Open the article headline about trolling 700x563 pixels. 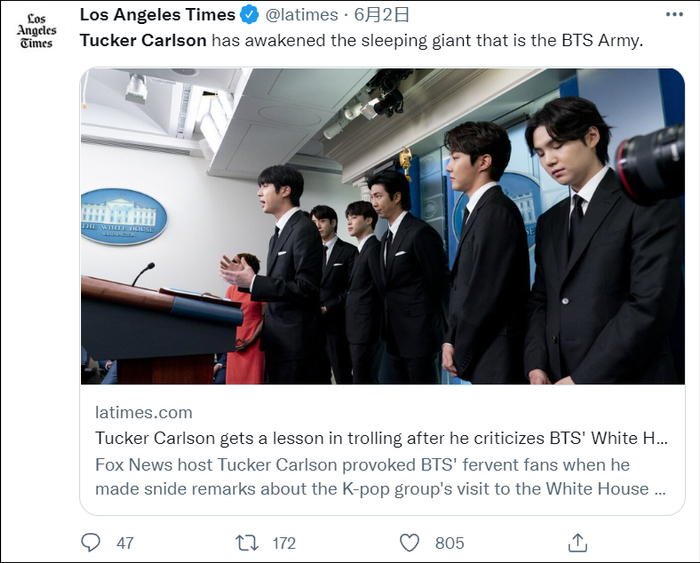pos(380,438)
